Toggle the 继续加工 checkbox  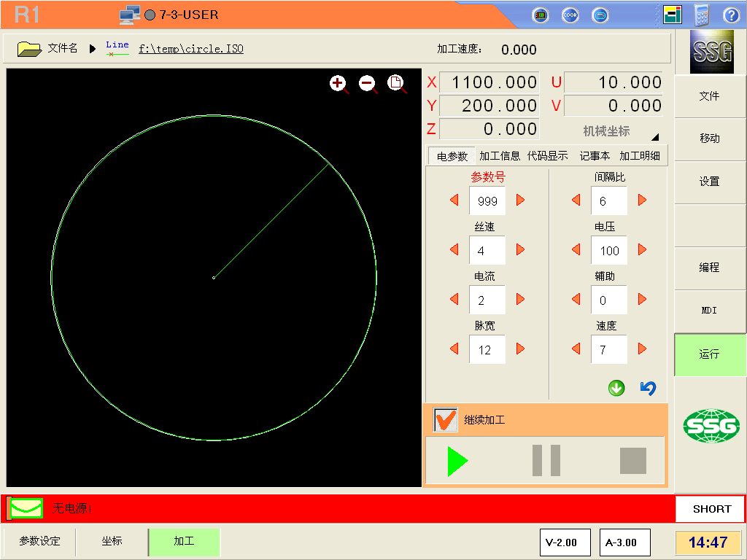444,420
